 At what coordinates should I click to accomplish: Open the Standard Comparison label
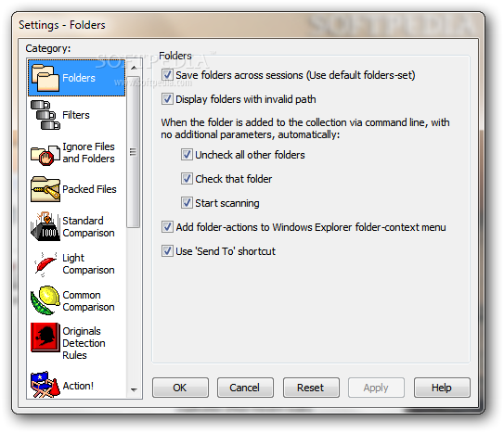pos(88,226)
